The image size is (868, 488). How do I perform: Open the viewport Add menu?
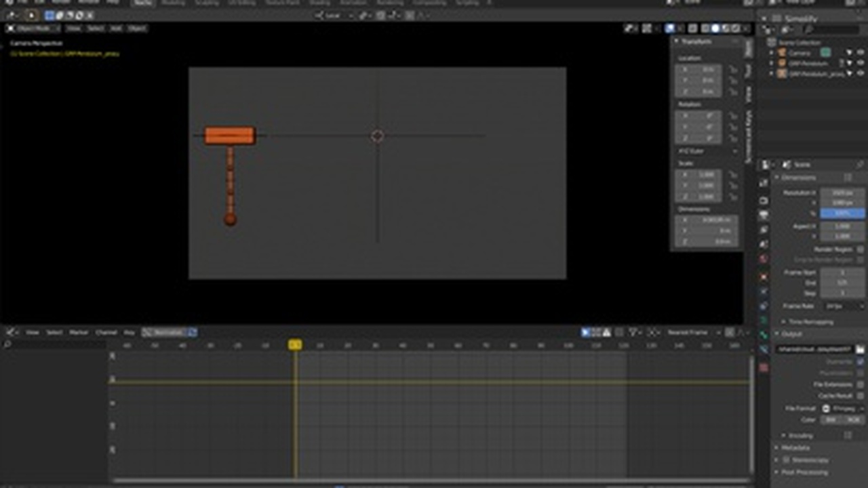(x=115, y=28)
